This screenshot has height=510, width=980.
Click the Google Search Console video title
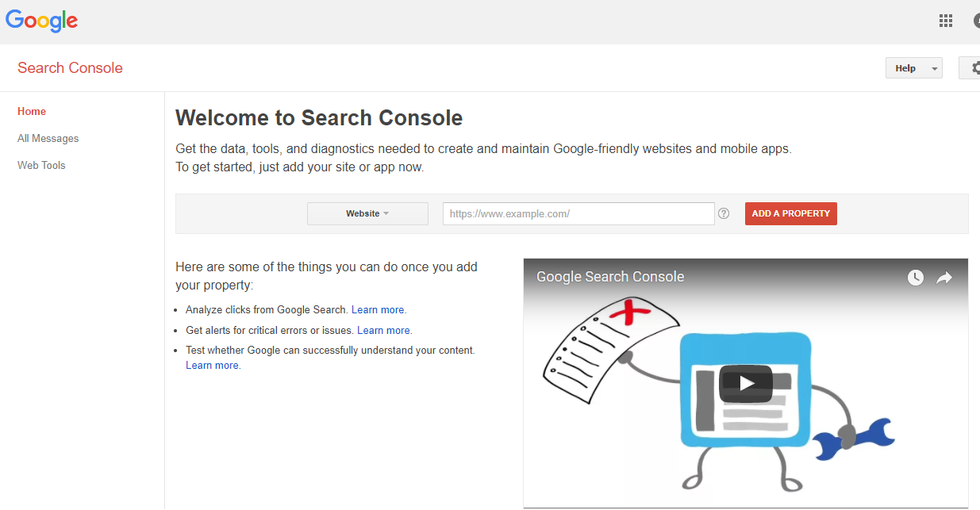tap(610, 277)
